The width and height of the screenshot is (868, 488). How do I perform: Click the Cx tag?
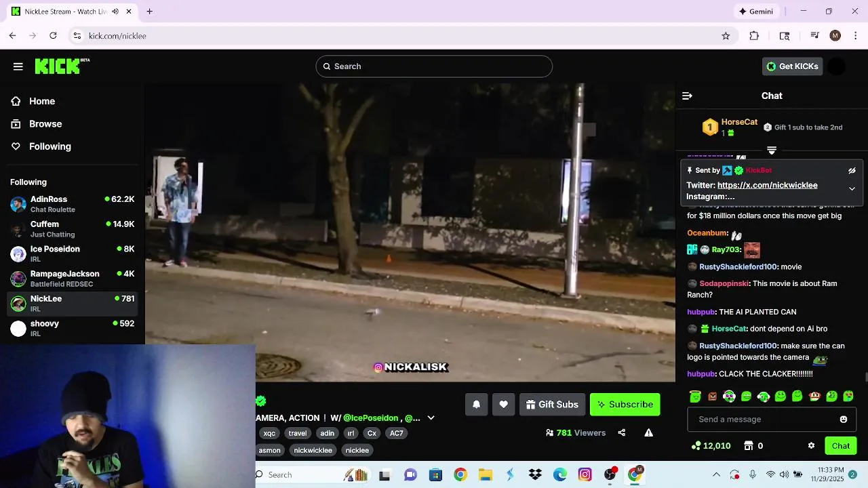(x=372, y=434)
